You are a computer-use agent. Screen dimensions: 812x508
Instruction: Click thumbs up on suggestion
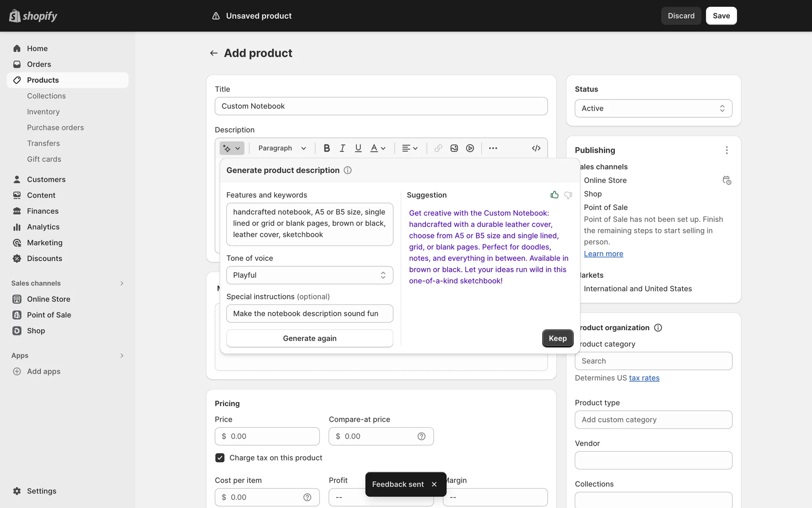pyautogui.click(x=554, y=195)
